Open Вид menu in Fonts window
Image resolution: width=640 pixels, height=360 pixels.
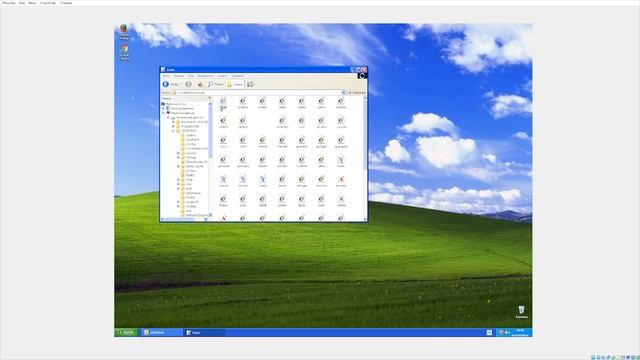pos(191,76)
